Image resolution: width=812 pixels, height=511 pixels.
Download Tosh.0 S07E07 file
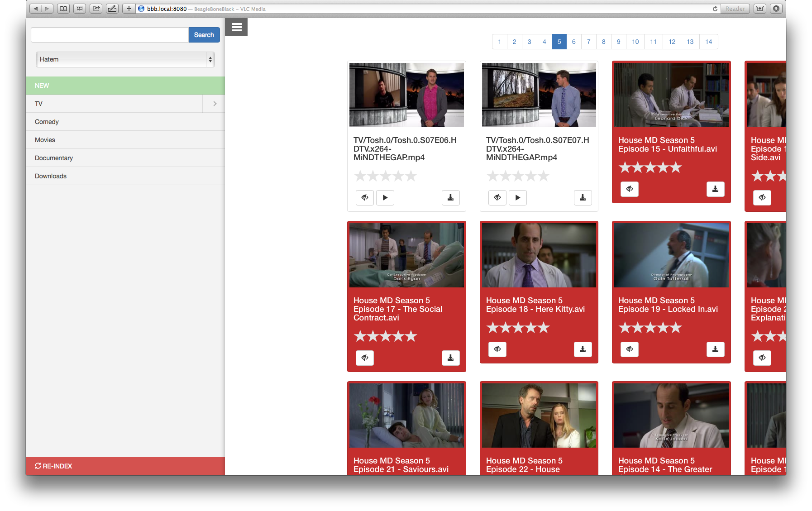coord(583,198)
